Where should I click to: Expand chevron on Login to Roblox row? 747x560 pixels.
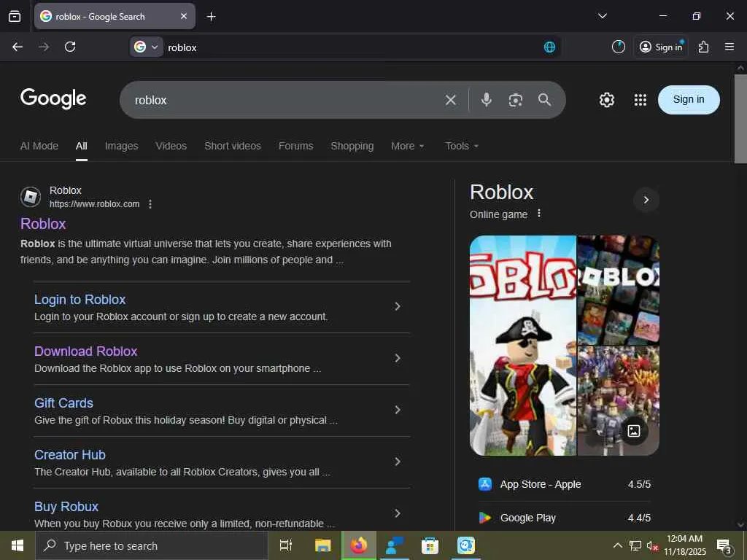pos(398,307)
